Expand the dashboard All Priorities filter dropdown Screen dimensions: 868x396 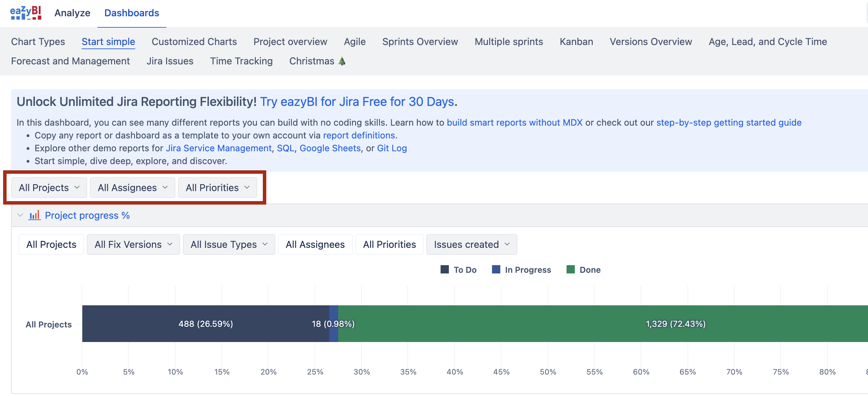218,188
